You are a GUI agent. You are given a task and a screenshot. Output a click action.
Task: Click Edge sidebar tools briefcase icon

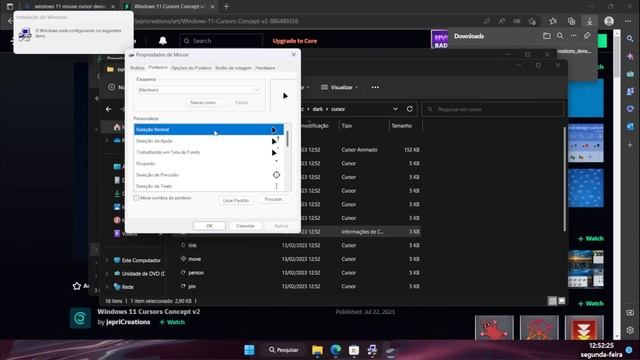[x=630, y=74]
